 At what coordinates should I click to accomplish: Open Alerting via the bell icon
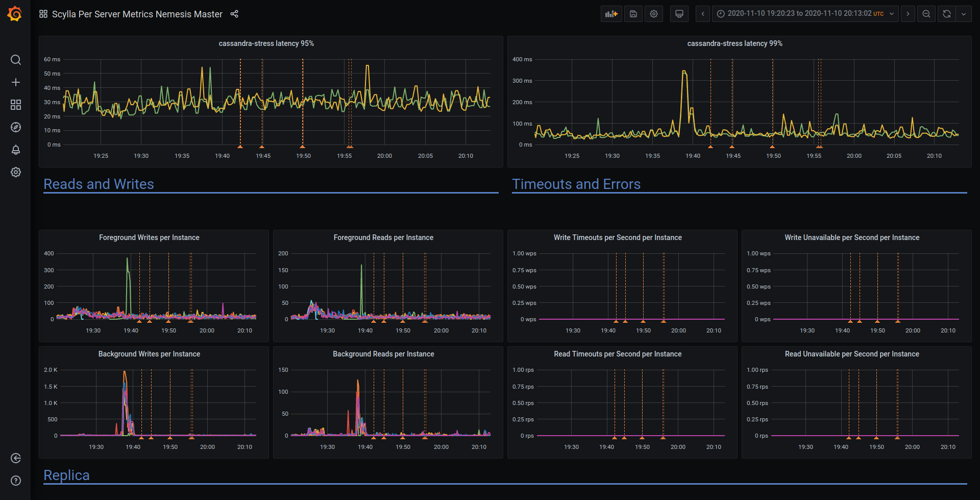point(15,150)
